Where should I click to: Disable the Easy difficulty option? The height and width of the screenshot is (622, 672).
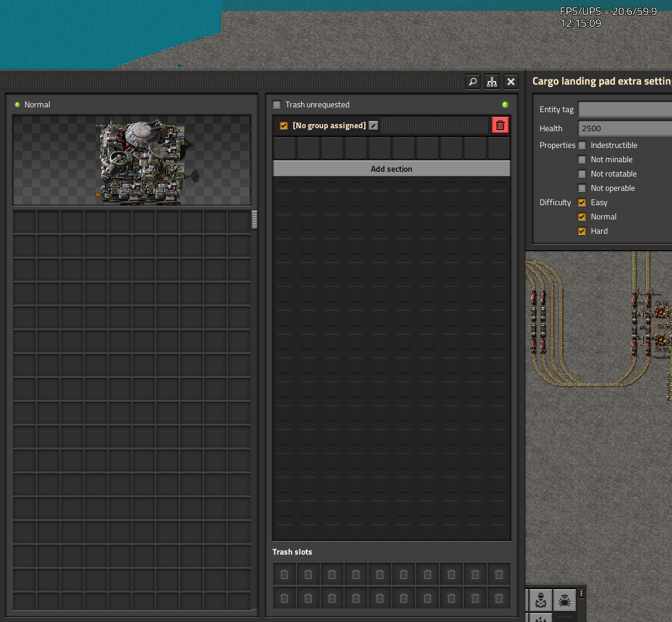(583, 203)
